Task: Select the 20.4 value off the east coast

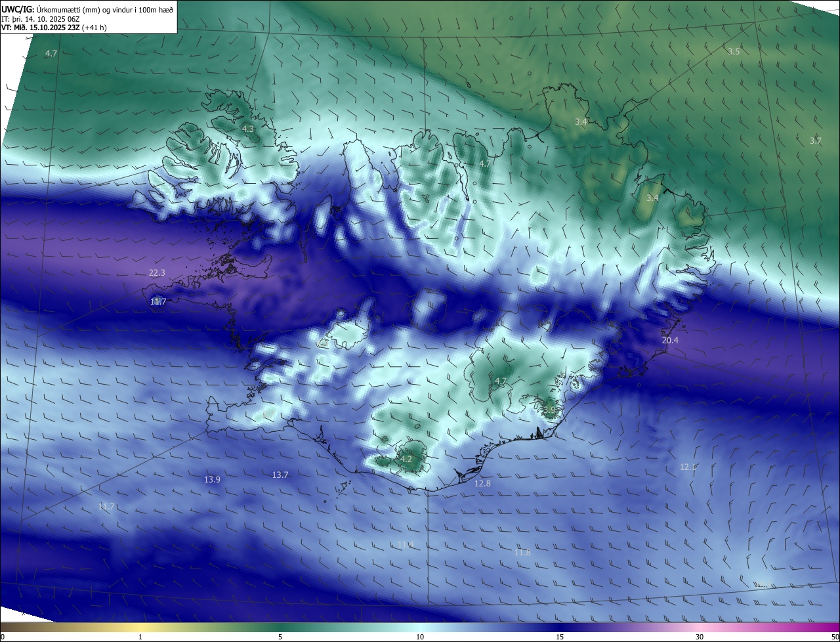Action: [x=670, y=340]
